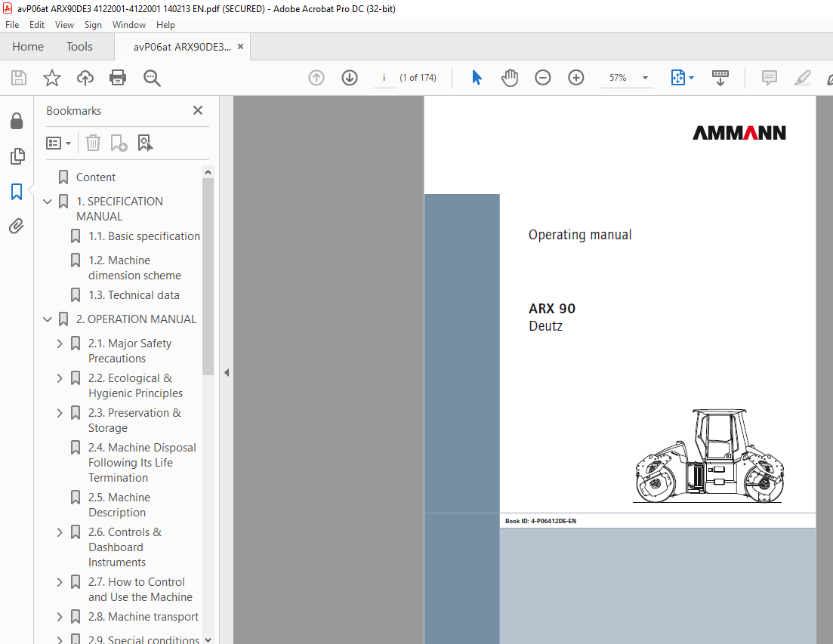Collapse navigation pane with divider arrow
The width and height of the screenshot is (833, 644).
[227, 373]
